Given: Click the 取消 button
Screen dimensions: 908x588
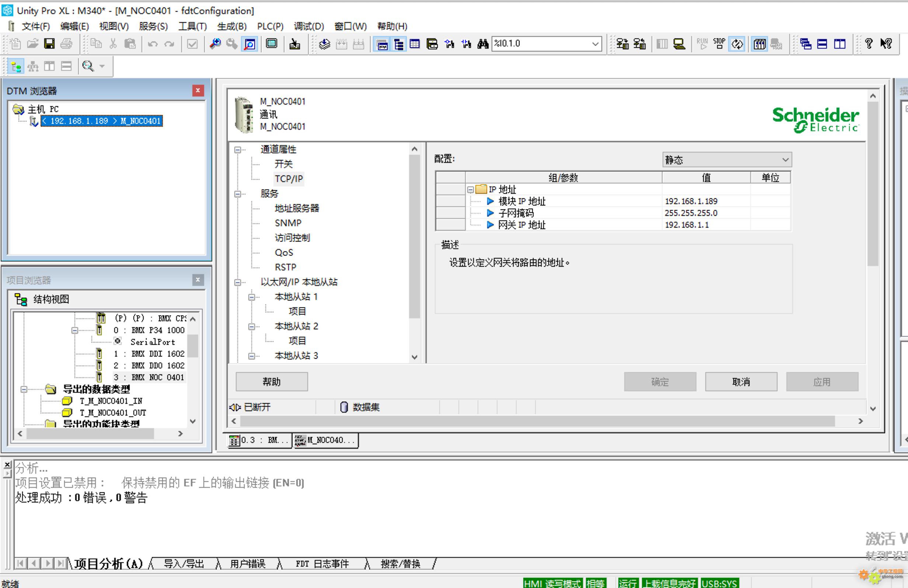Looking at the screenshot, I should [741, 382].
